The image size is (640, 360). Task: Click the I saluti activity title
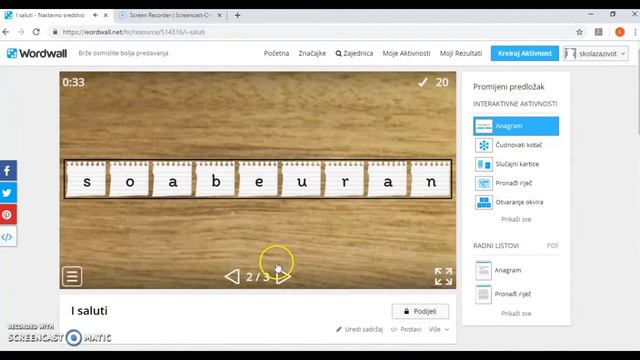(x=89, y=311)
